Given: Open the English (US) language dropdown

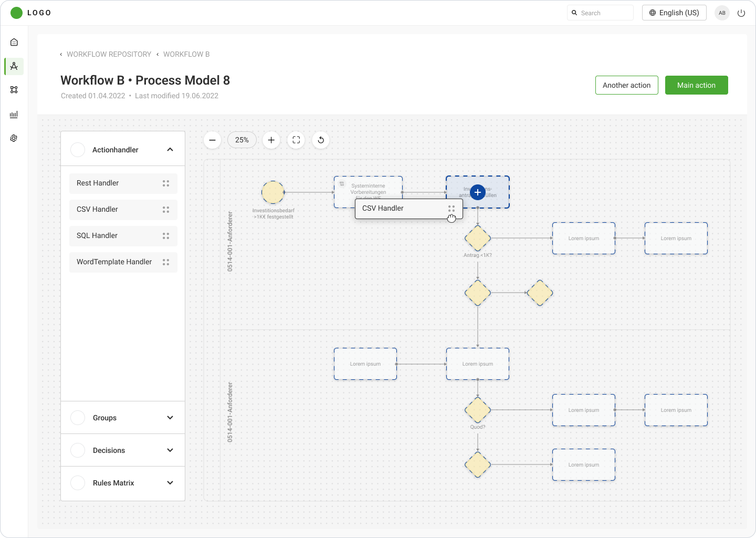Looking at the screenshot, I should pos(674,13).
